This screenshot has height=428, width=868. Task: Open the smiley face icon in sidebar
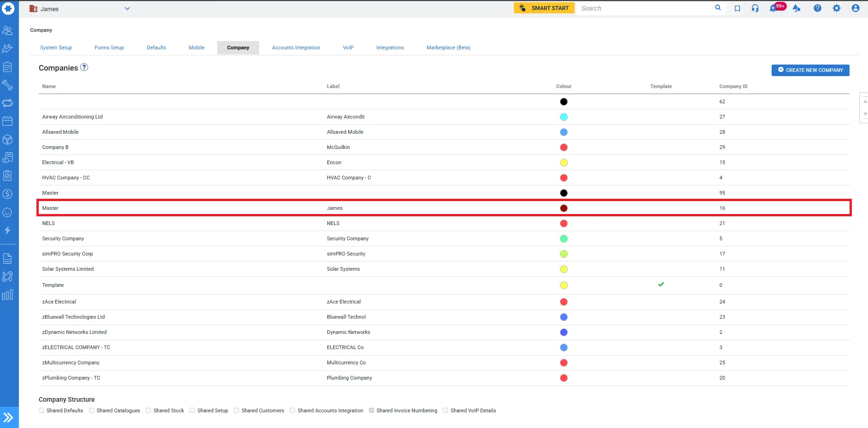(x=7, y=212)
